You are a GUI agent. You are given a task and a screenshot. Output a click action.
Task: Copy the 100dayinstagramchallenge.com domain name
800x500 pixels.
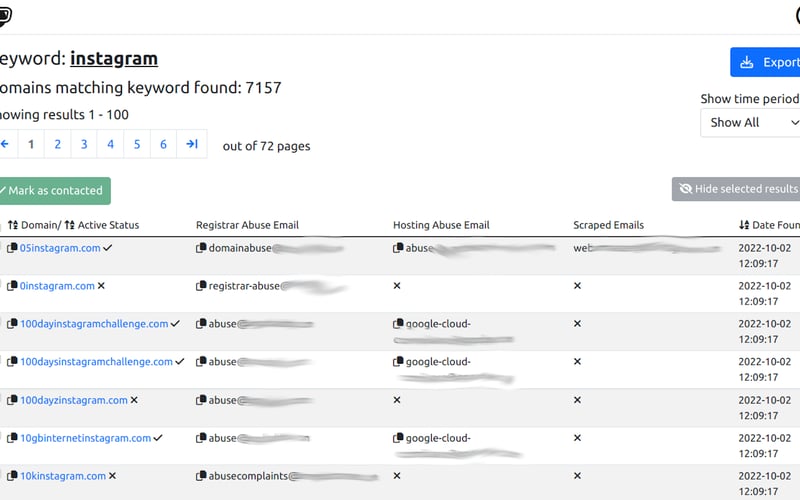pyautogui.click(x=12, y=323)
